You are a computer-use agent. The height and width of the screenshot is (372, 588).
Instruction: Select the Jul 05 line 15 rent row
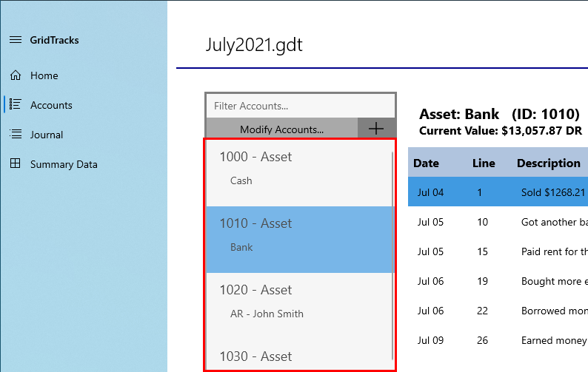[x=498, y=251]
